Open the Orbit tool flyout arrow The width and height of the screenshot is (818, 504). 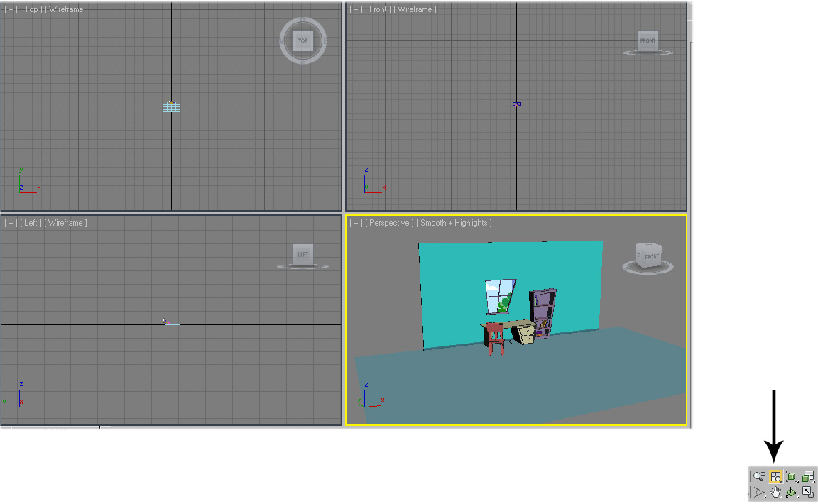797,497
